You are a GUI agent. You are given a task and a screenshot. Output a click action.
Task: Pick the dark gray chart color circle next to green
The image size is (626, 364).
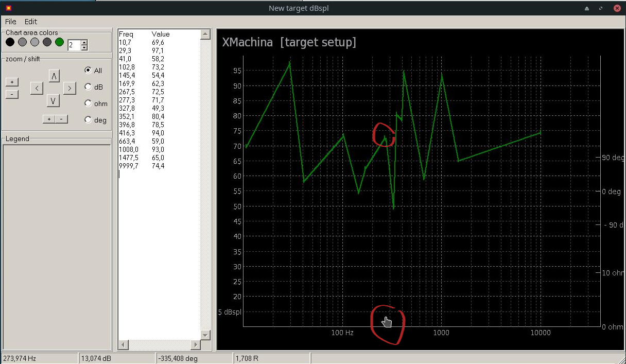click(47, 42)
